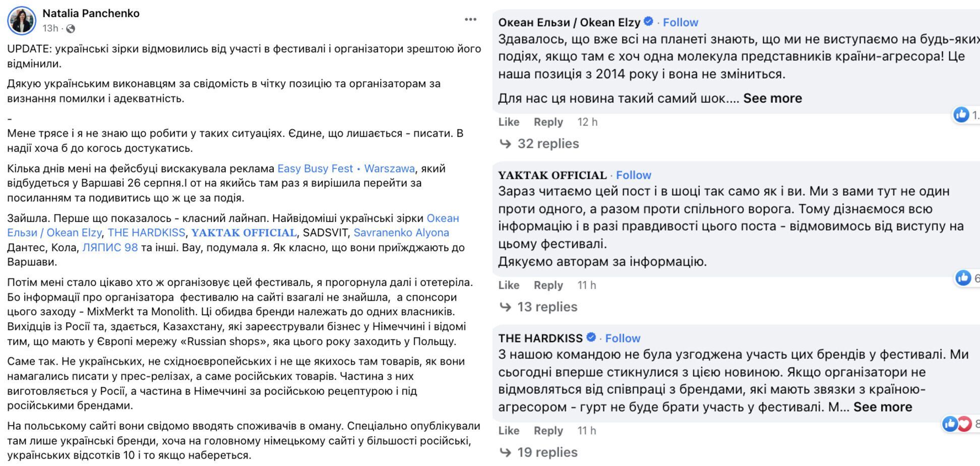Click the like reaction icon on Okean Elzy comment
This screenshot has height=466, width=980.
(961, 115)
